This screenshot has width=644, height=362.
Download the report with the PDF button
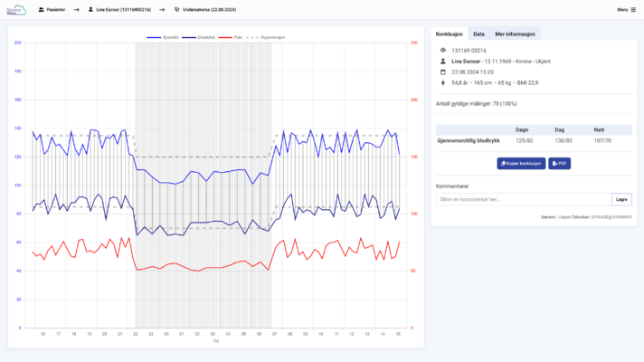pyautogui.click(x=559, y=164)
